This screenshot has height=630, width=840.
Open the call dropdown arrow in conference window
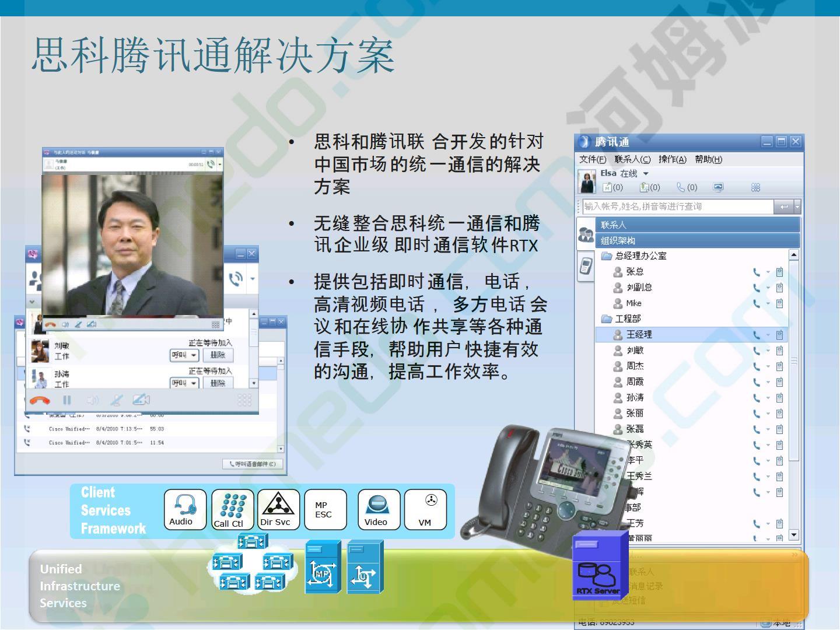pos(252,279)
